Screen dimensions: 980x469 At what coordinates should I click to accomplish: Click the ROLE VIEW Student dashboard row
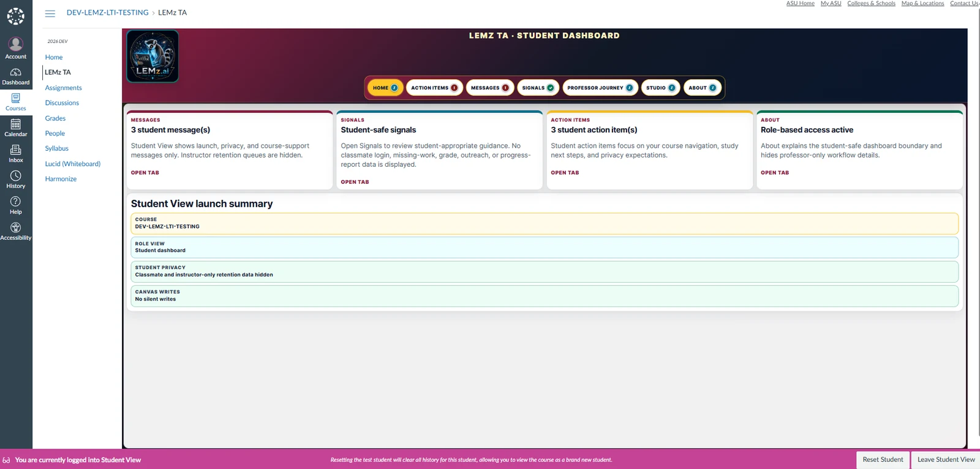[x=544, y=247]
